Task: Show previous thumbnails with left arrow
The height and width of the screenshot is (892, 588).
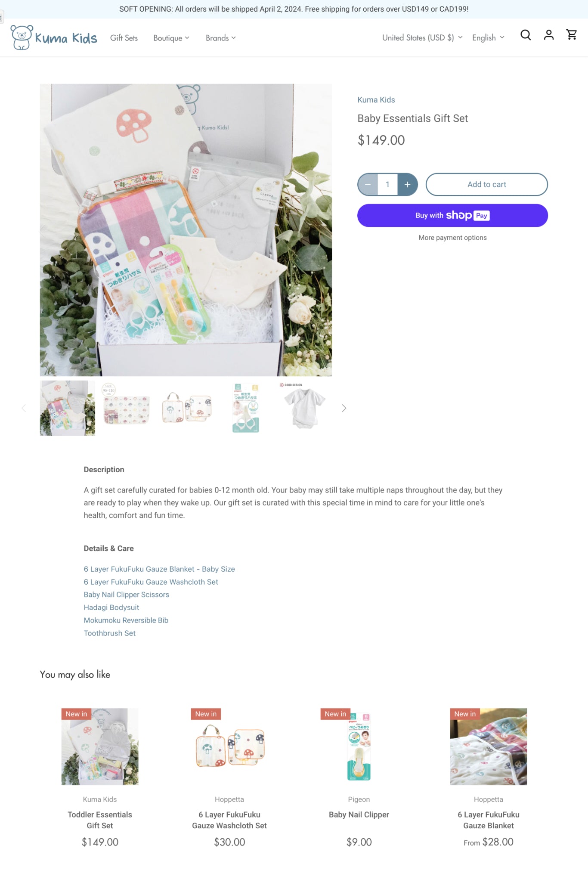Action: 24,408
